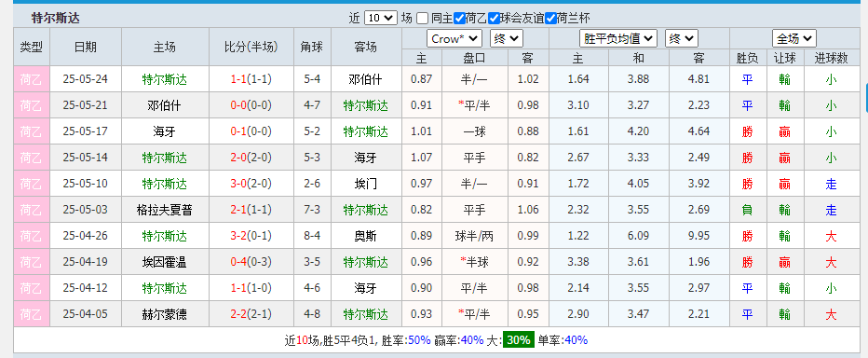This screenshot has height=358, width=868.
Task: Click corner count 7-3 in the 25-05-03 row
Action: (312, 210)
